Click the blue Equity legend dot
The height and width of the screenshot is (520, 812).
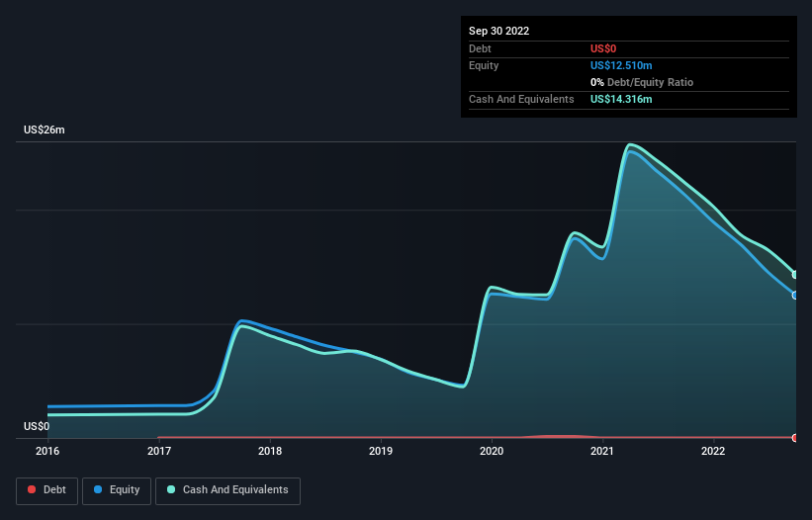coord(98,489)
